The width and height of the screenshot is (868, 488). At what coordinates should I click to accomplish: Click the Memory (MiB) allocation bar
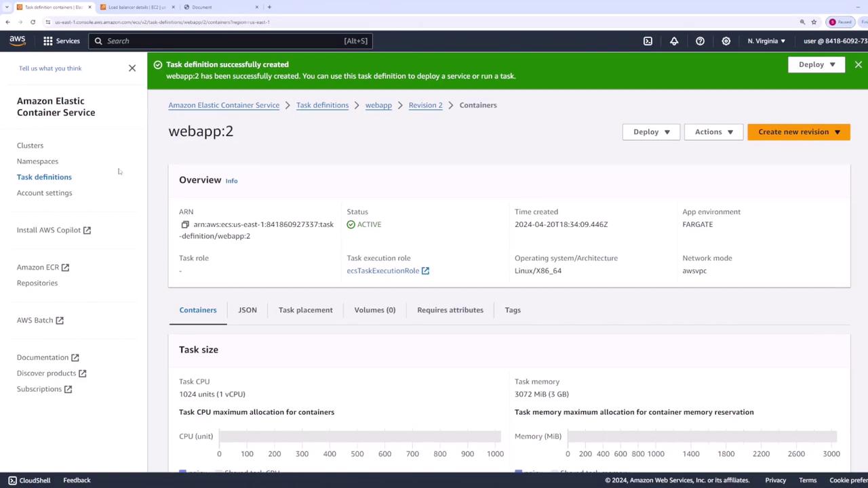tap(703, 436)
